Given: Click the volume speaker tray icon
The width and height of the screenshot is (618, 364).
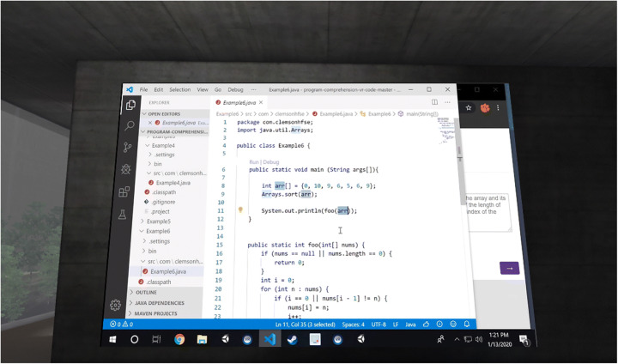Looking at the screenshot, I should pos(479,339).
